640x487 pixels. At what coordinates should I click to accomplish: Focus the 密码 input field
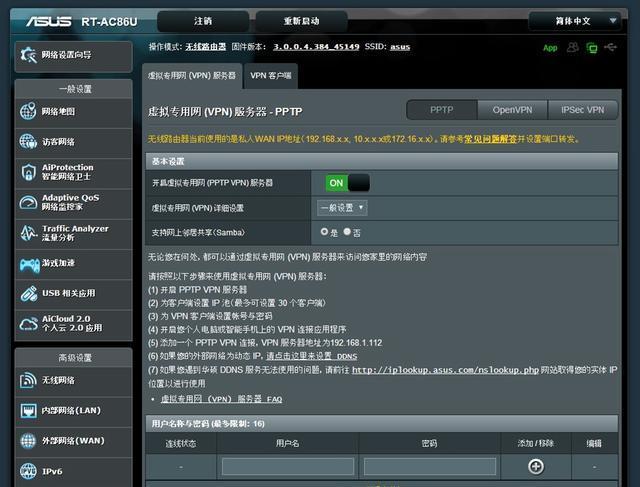[x=430, y=466]
